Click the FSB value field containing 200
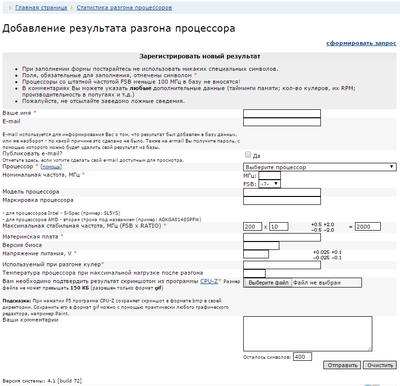The height and width of the screenshot is (386, 400). tap(253, 227)
